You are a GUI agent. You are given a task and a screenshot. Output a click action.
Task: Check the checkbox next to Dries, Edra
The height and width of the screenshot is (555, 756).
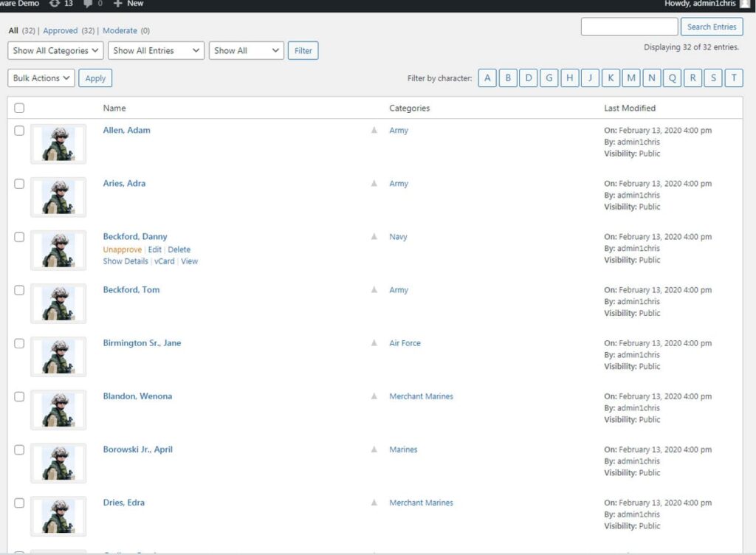(x=18, y=503)
